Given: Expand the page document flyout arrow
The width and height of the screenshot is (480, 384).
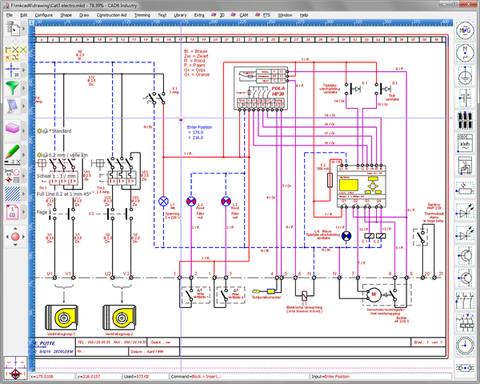Looking at the screenshot, I should click(24, 212).
